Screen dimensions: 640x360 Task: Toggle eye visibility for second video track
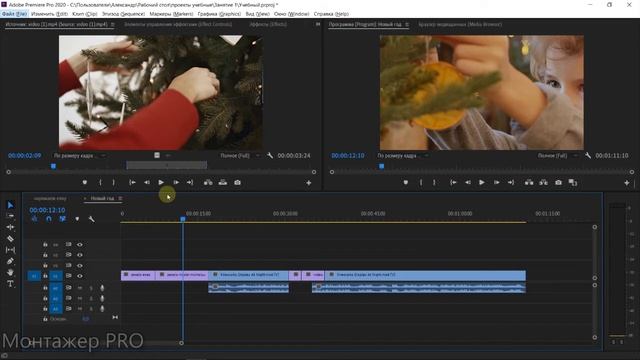coord(80,255)
